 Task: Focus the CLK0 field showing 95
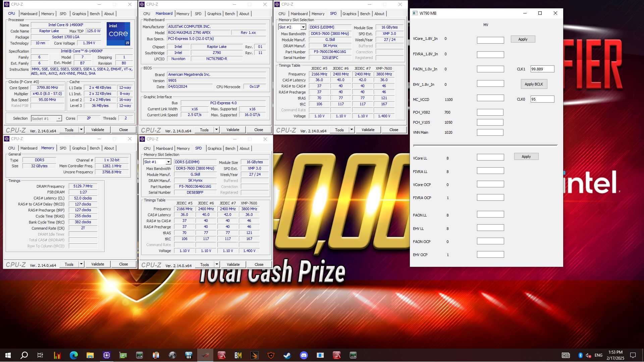click(x=542, y=99)
